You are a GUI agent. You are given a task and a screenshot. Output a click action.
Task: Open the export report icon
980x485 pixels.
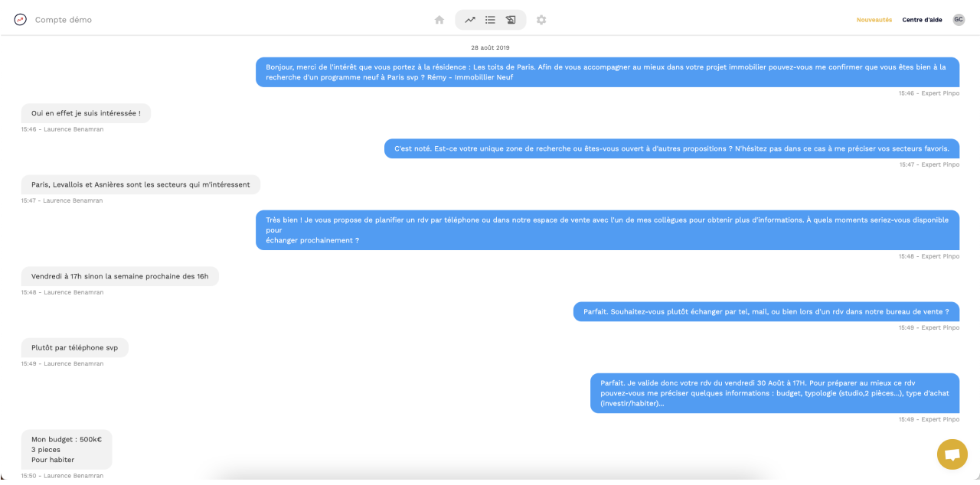coord(511,20)
